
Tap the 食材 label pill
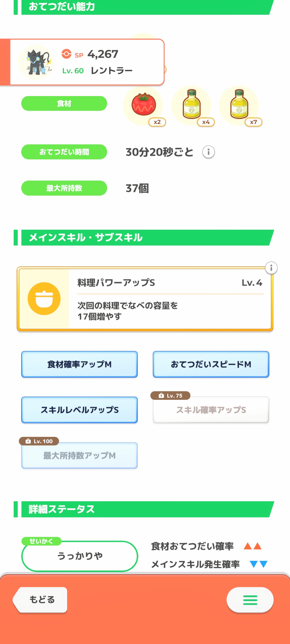[64, 104]
